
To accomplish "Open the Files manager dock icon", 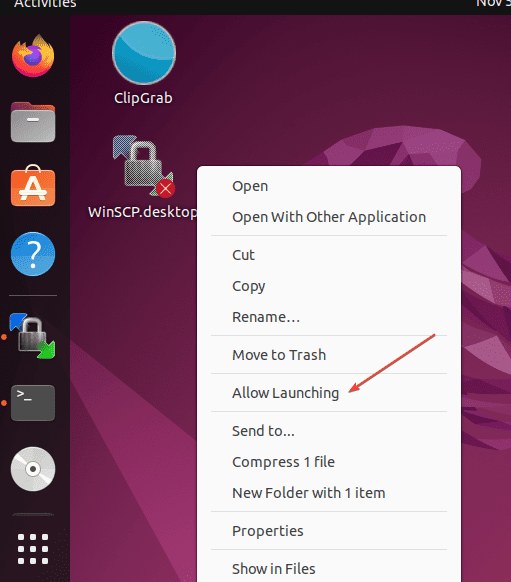I will point(33,122).
